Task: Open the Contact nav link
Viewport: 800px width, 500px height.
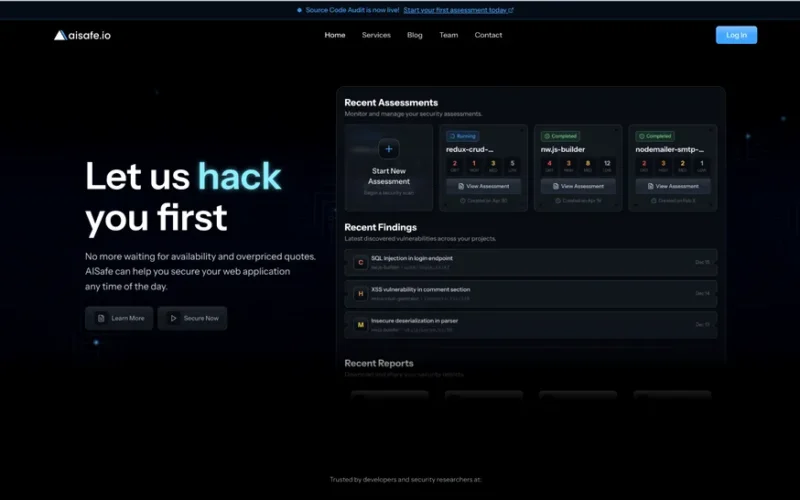Action: pyautogui.click(x=488, y=35)
